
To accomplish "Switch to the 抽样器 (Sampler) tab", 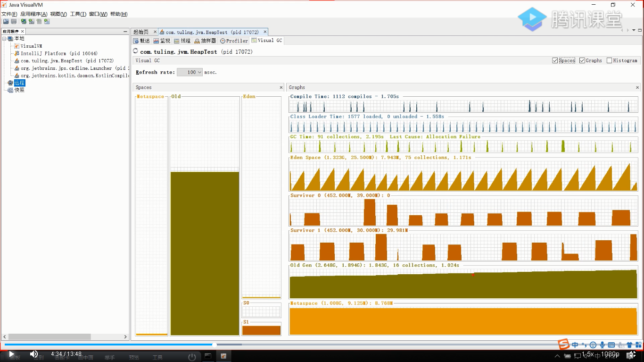I will coord(206,41).
